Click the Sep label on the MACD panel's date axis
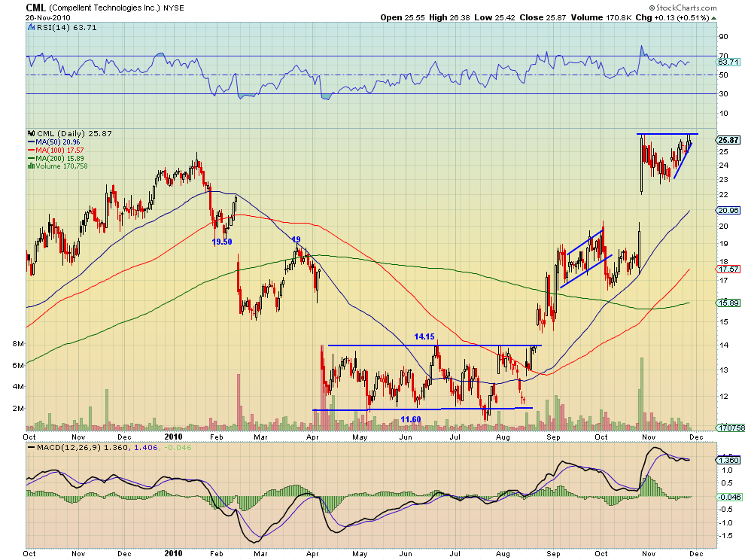This screenshot has width=745, height=560. (x=554, y=554)
